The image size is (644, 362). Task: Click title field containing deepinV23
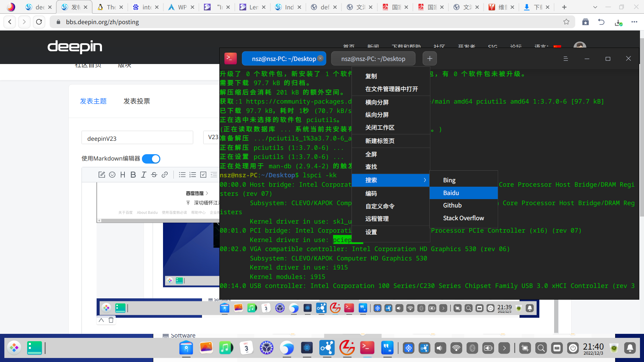(x=137, y=138)
